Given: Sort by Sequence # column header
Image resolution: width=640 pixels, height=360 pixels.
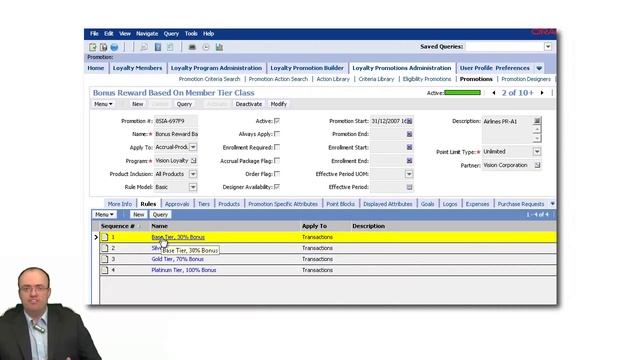Looking at the screenshot, I should point(118,226).
